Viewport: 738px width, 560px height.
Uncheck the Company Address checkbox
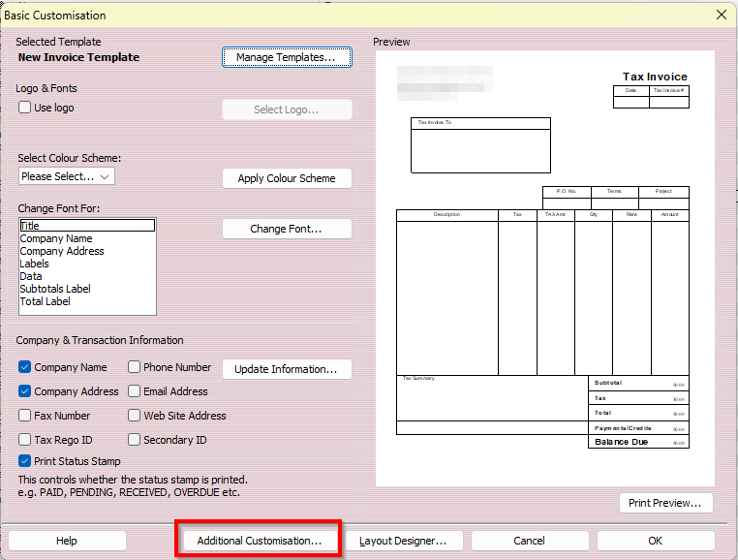[24, 390]
